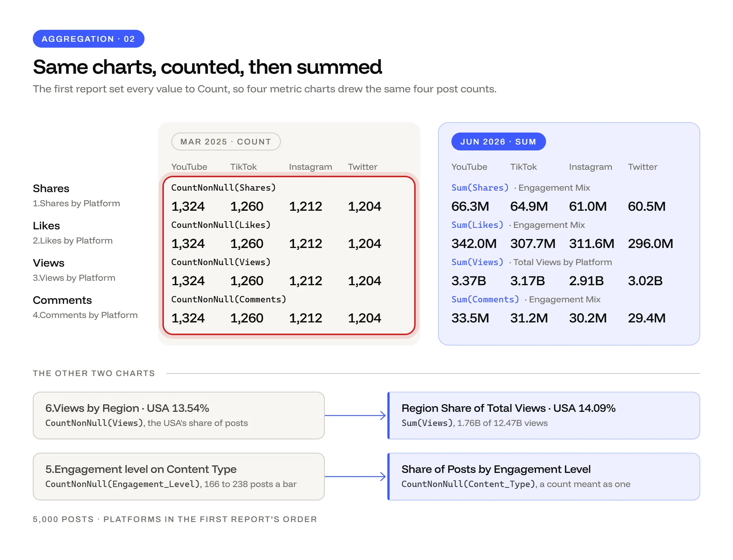Click the TikTok header in the JUN 2026 panel
The height and width of the screenshot is (560, 733).
point(523,167)
